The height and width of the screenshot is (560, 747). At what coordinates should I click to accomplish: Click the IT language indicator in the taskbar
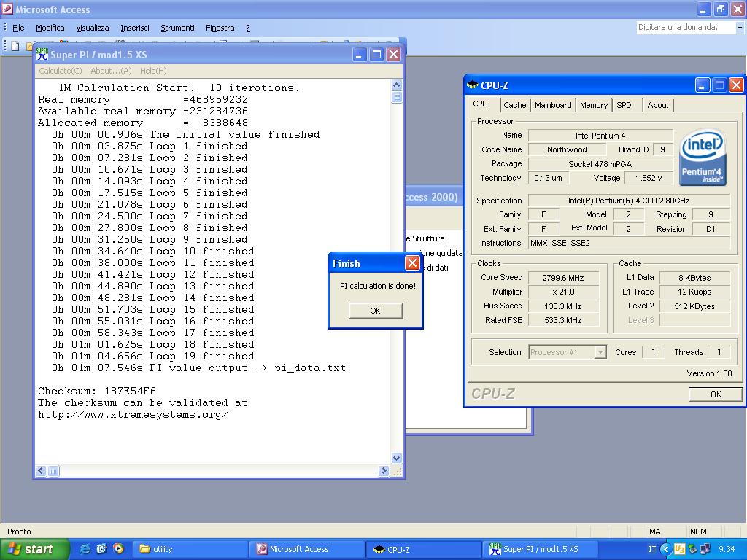click(x=651, y=549)
